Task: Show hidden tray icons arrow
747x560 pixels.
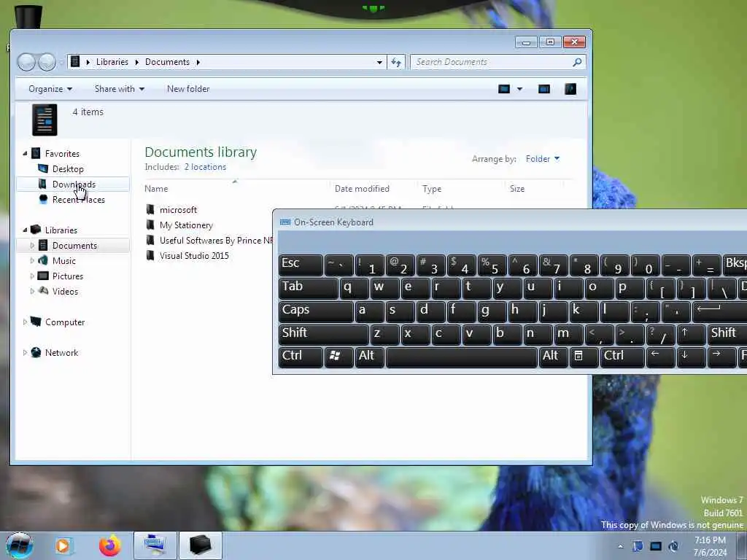Action: pyautogui.click(x=620, y=546)
